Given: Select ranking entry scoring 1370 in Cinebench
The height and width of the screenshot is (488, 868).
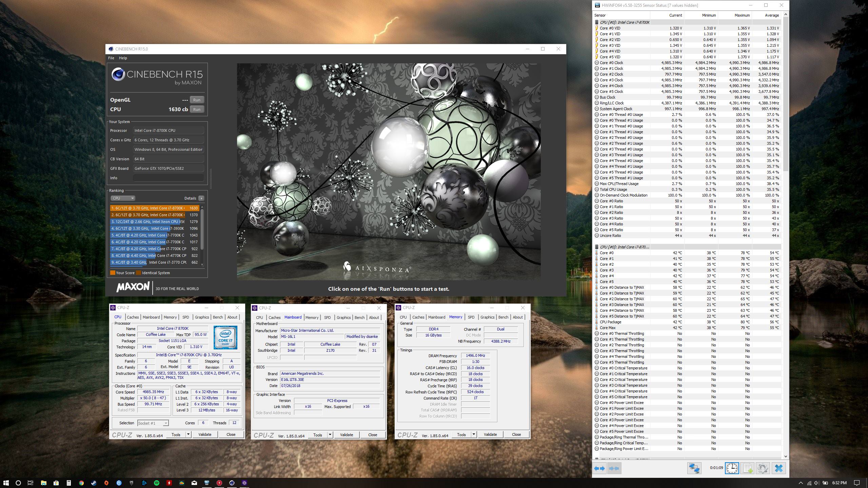Looking at the screenshot, I should pos(155,215).
